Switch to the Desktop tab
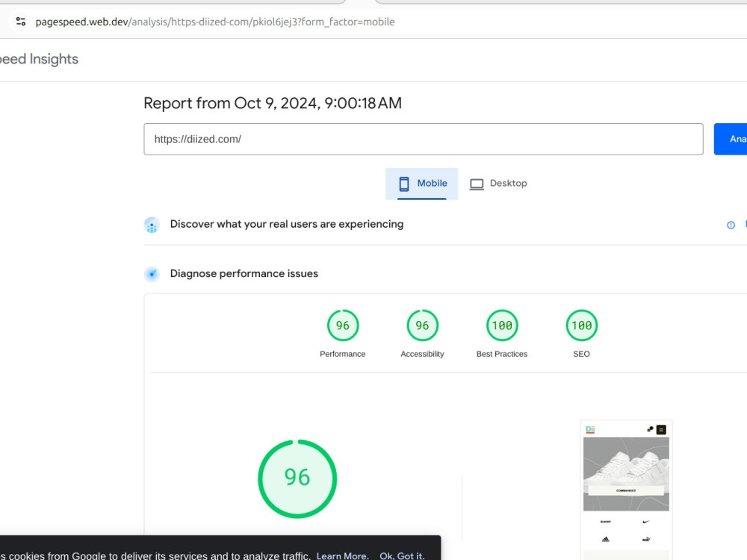 coord(498,184)
